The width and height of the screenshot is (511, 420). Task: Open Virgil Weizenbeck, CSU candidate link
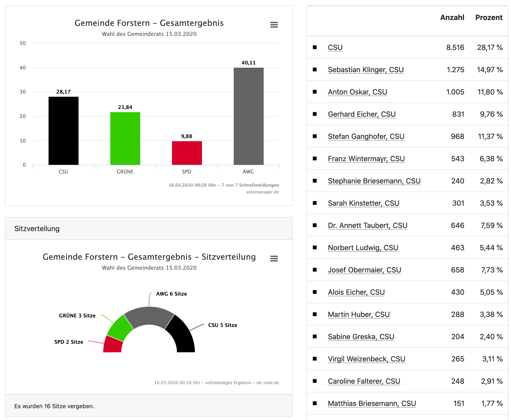[366, 359]
